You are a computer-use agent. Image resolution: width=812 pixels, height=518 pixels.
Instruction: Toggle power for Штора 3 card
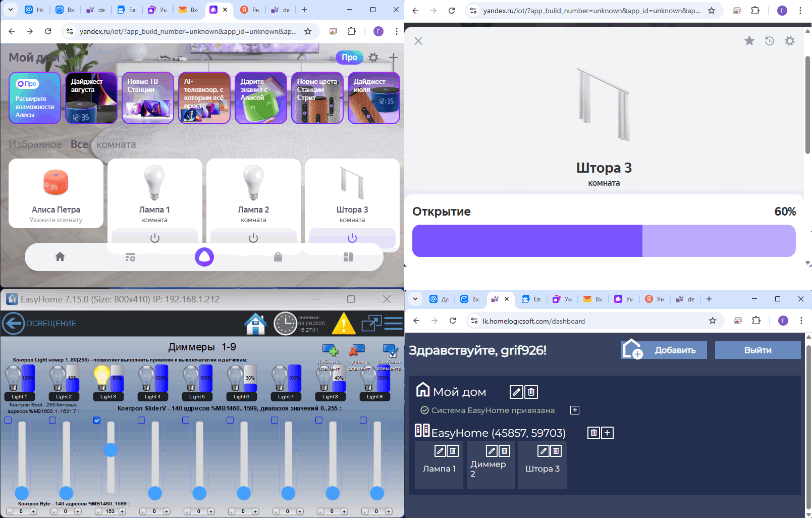(x=352, y=238)
